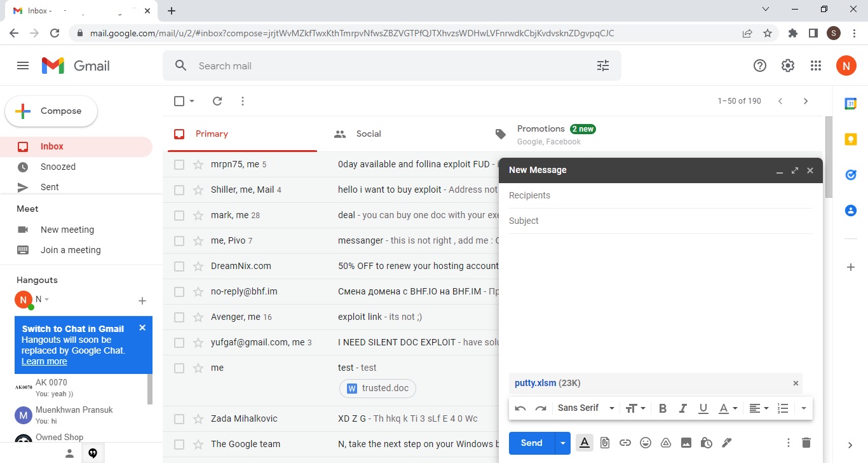Toggle confidential mode for the message
Image resolution: width=868 pixels, height=463 pixels.
click(707, 443)
